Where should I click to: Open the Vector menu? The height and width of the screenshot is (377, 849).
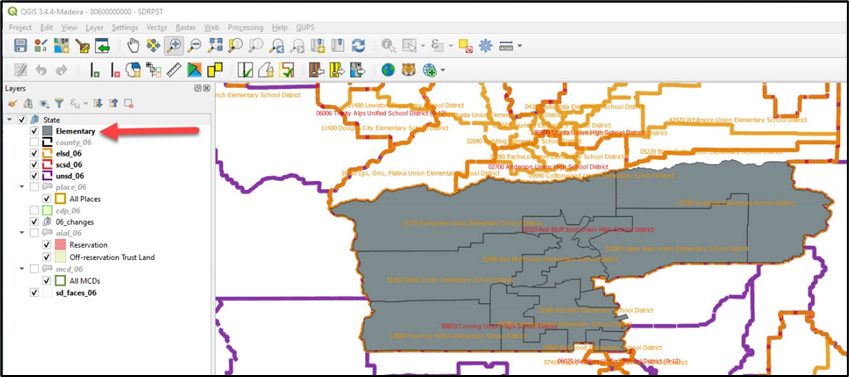pyautogui.click(x=156, y=27)
